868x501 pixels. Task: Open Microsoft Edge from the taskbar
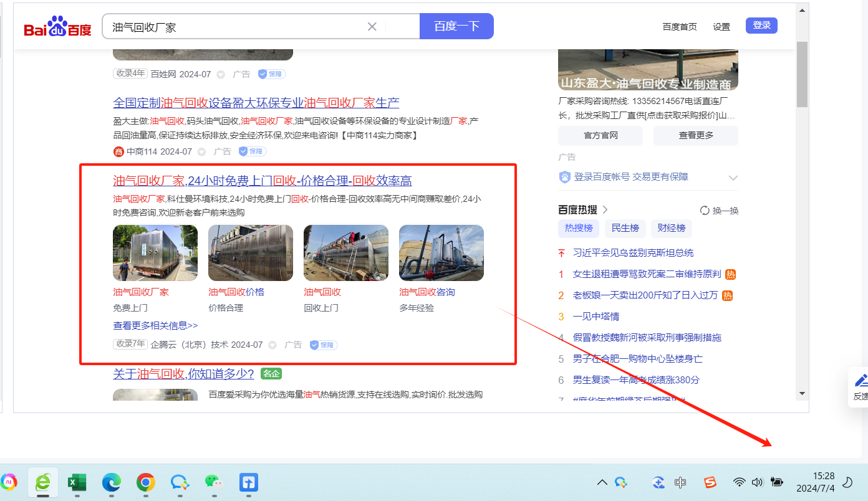point(112,482)
